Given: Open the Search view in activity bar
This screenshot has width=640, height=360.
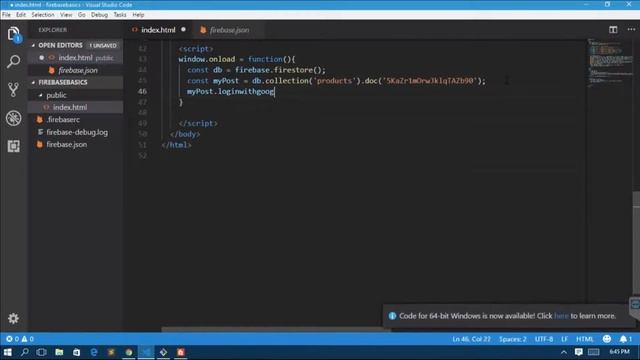Looking at the screenshot, I should click(13, 62).
